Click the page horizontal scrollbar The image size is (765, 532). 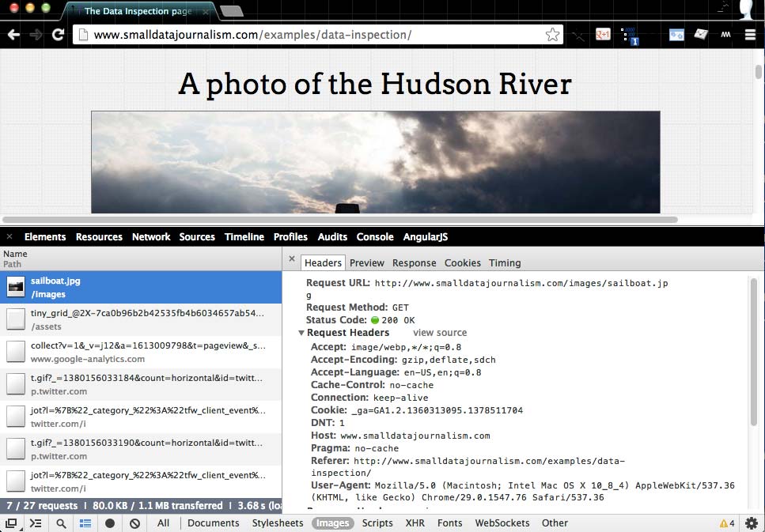340,220
